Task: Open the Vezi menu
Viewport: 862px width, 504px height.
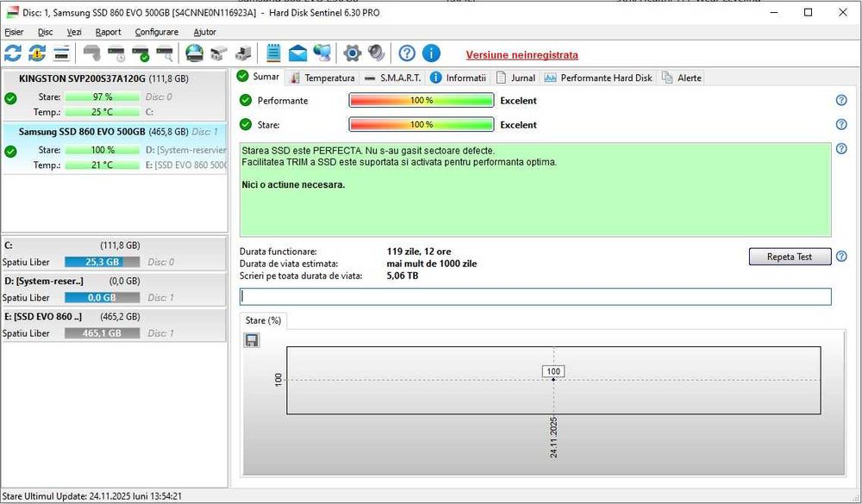Action: [74, 32]
